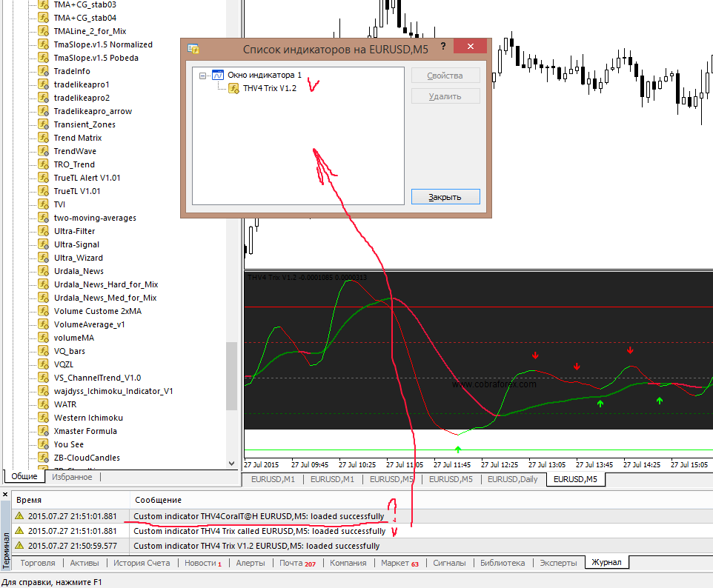Image resolution: width=713 pixels, height=588 pixels.
Task: Open the Активы terminal tab
Action: click(84, 563)
